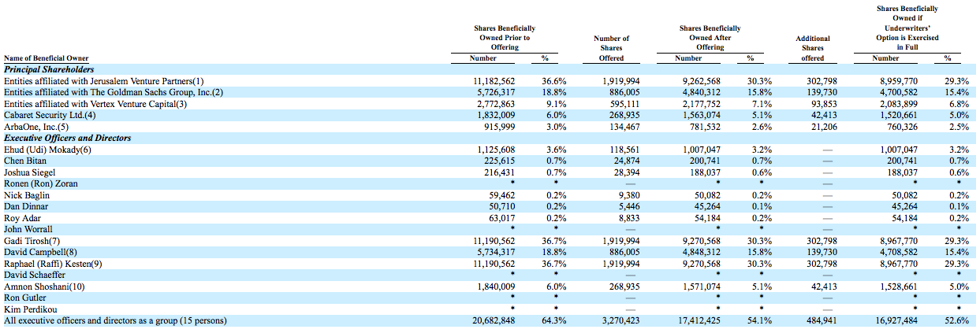The width and height of the screenshot is (980, 333).
Task: Click the value 915,999 for ArbaOne
Action: pyautogui.click(x=500, y=127)
